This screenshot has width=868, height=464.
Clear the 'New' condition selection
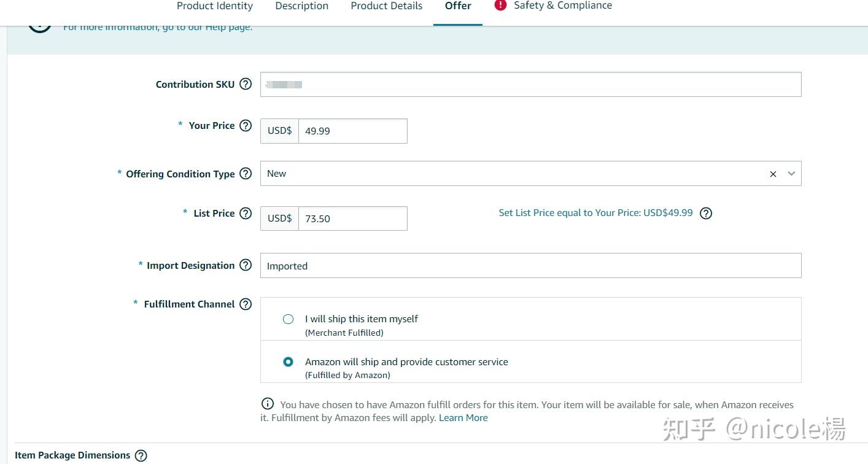tap(773, 174)
